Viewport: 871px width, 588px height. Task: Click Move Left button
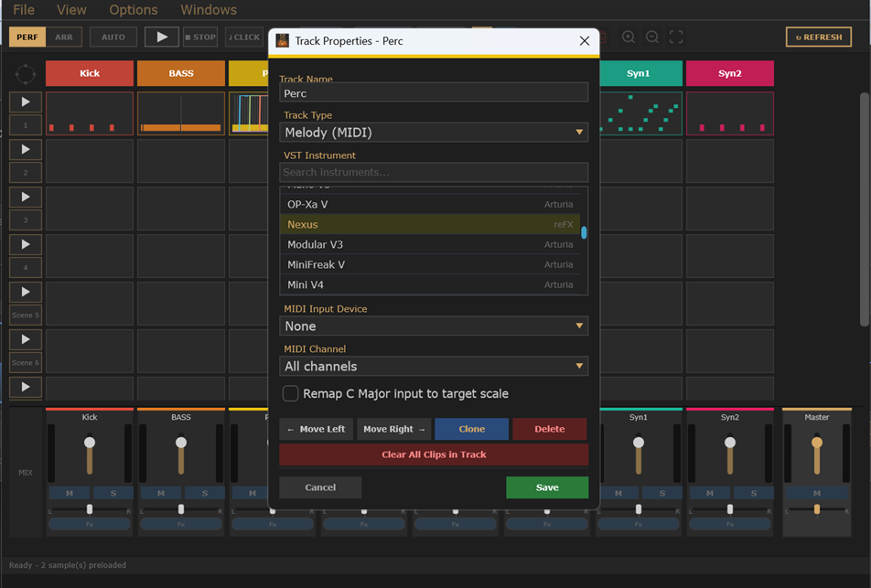coord(316,429)
